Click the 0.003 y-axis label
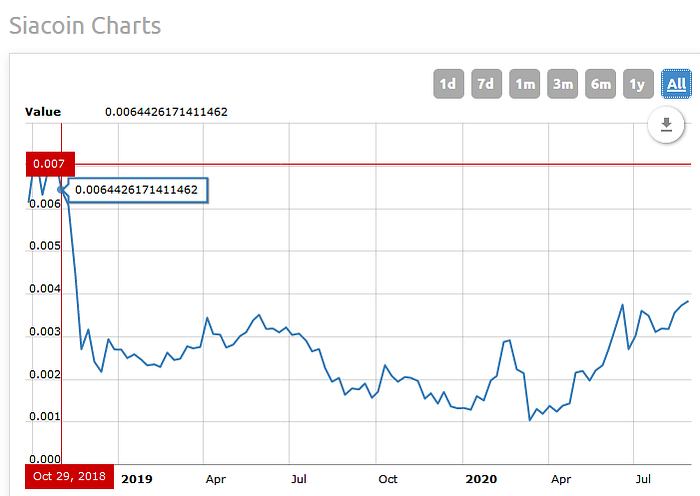This screenshot has height=496, width=700. pos(45,332)
